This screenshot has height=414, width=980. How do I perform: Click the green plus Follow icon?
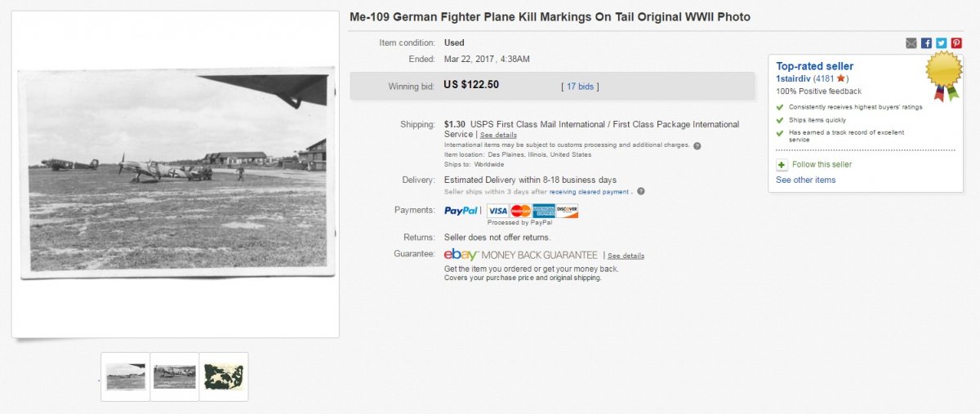pos(782,165)
